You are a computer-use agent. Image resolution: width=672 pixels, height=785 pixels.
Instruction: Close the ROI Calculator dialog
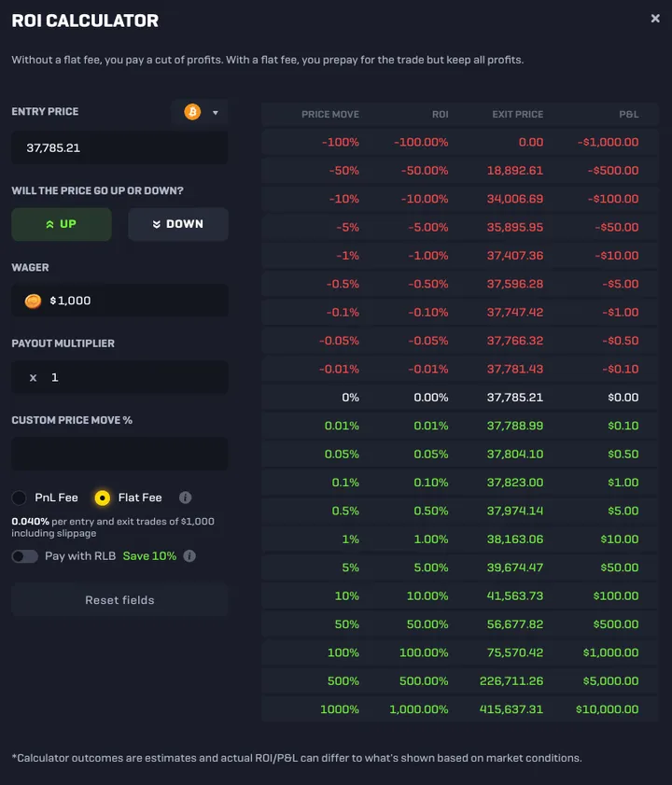[x=655, y=19]
